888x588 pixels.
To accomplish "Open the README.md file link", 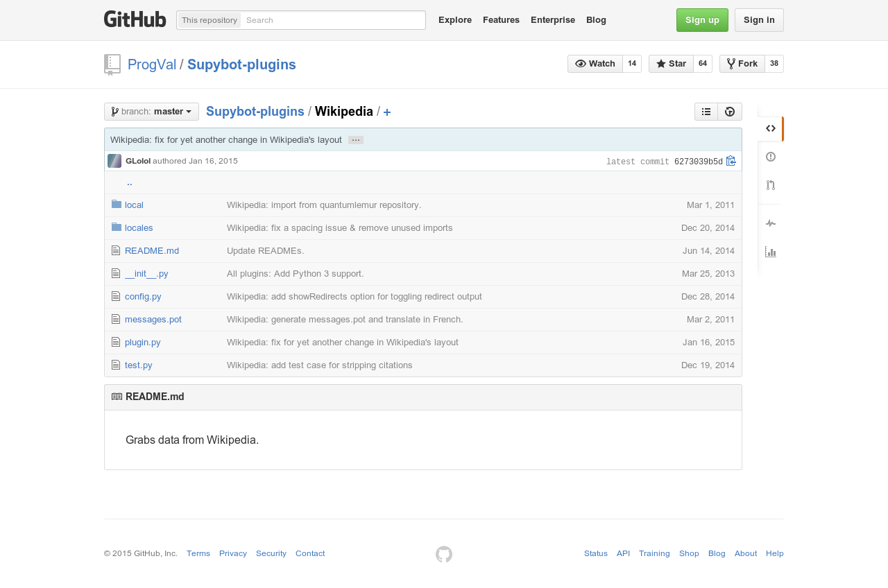I will click(x=152, y=251).
